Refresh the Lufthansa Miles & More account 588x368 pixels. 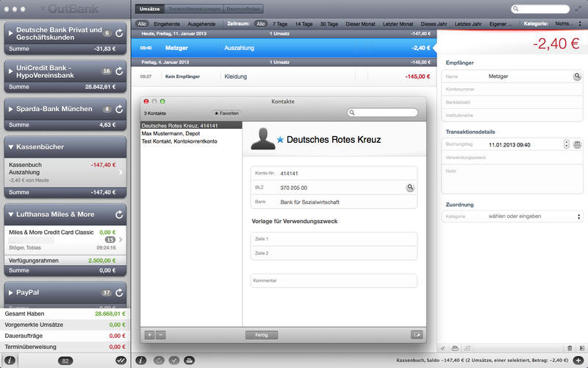(119, 214)
